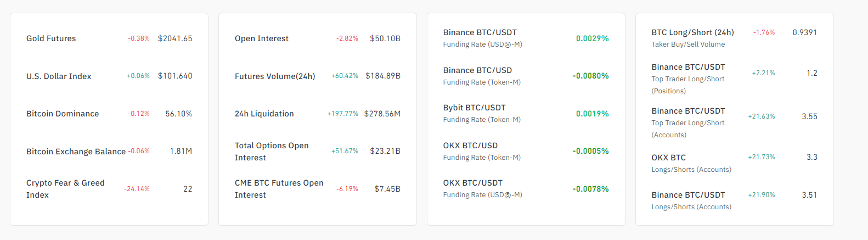Select Bybit BTC/USDT funding rate
868x240 pixels.
[x=474, y=108]
